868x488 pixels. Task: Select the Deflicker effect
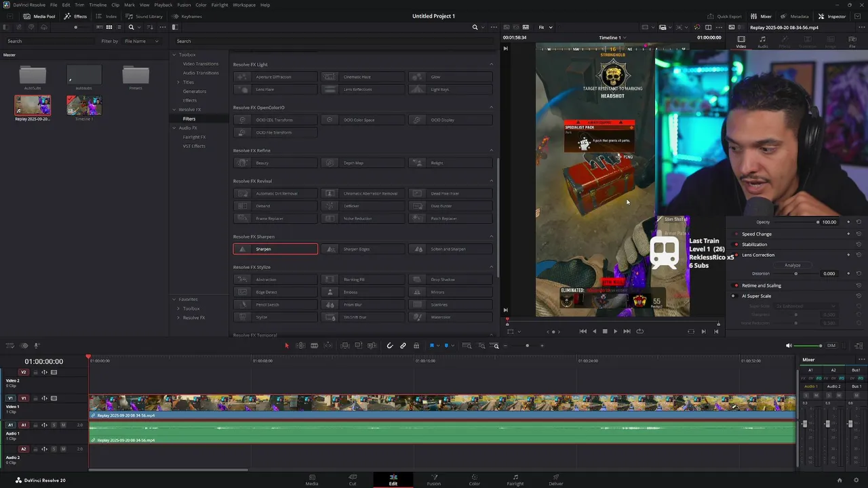pyautogui.click(x=363, y=206)
